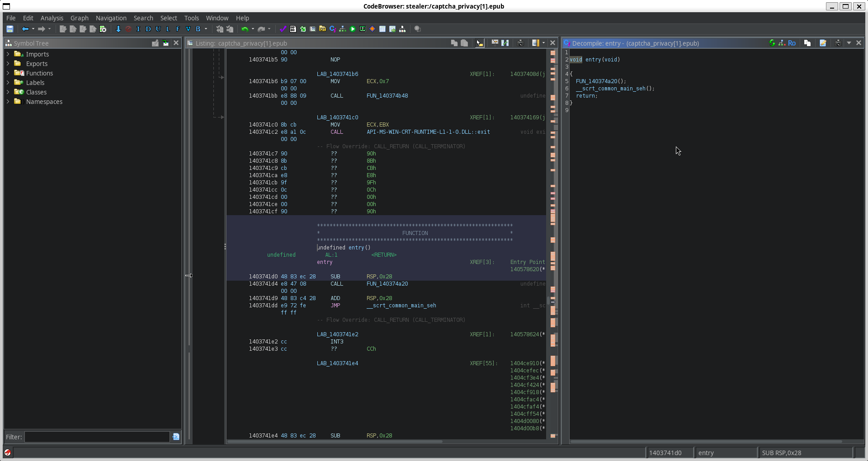Click the FUN_140374a20 call in decompiled code
The width and height of the screenshot is (868, 461).
[x=596, y=81]
